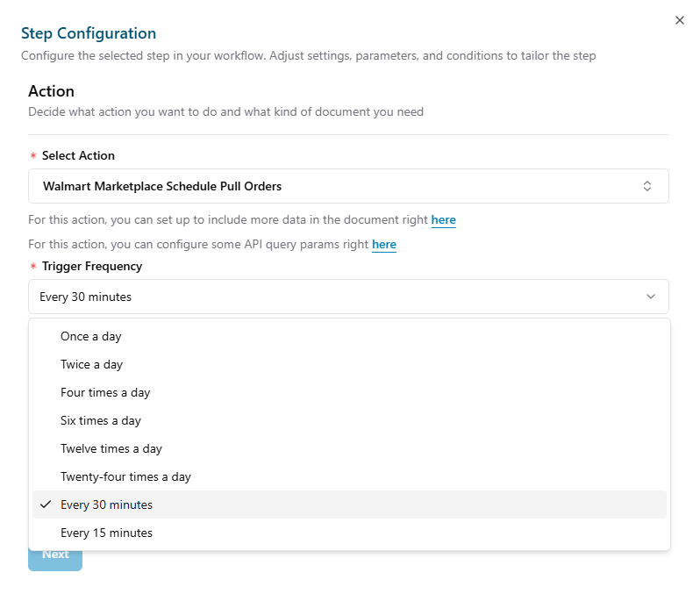Collapse the Trigger Frequency dropdown chevron

coord(651,297)
